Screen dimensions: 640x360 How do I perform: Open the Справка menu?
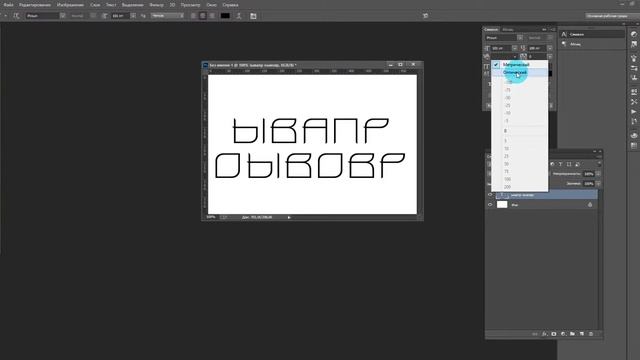tap(230, 5)
